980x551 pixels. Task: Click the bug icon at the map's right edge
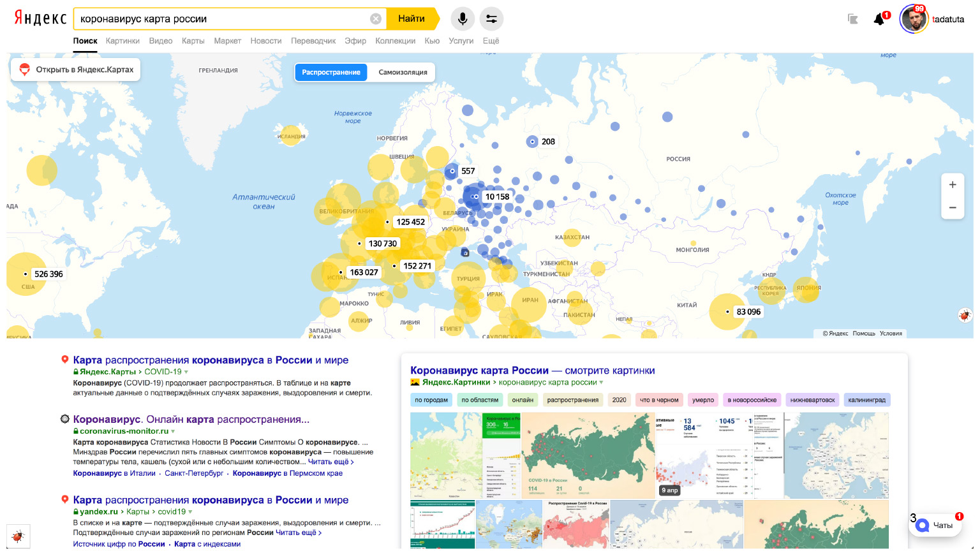click(x=965, y=314)
